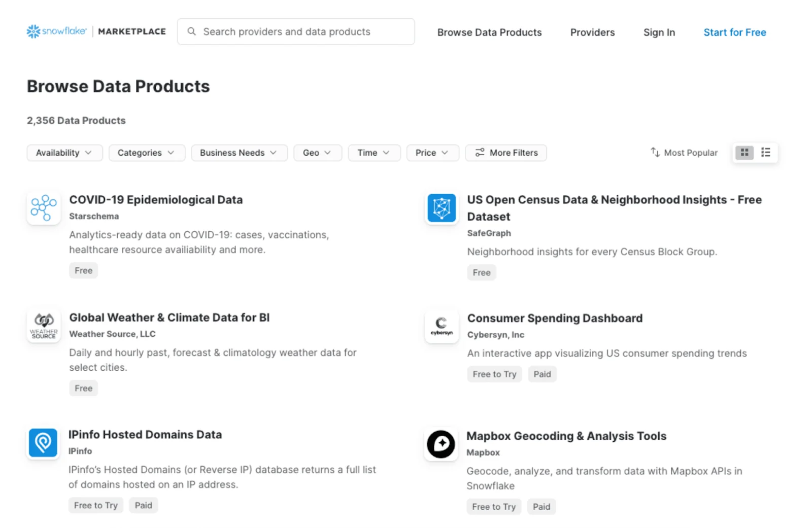This screenshot has height=528, width=812.
Task: Click Neighborhood insights description text
Action: click(592, 252)
